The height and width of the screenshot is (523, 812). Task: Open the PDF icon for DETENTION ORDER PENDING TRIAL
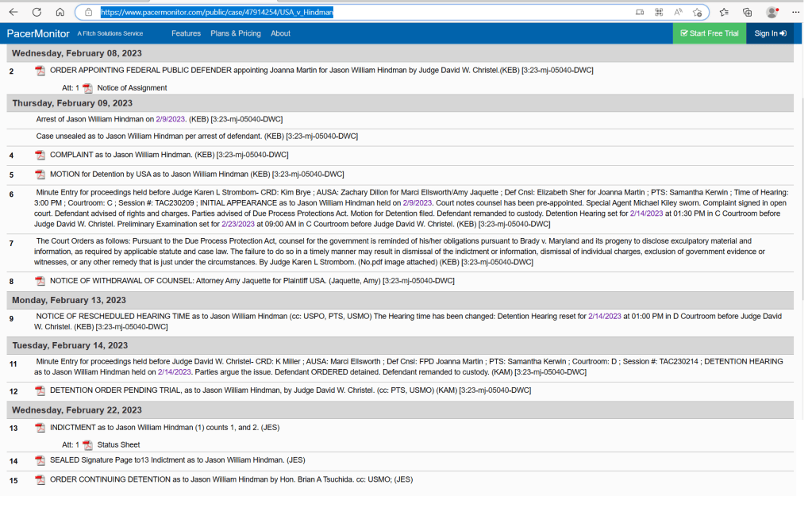(x=40, y=390)
